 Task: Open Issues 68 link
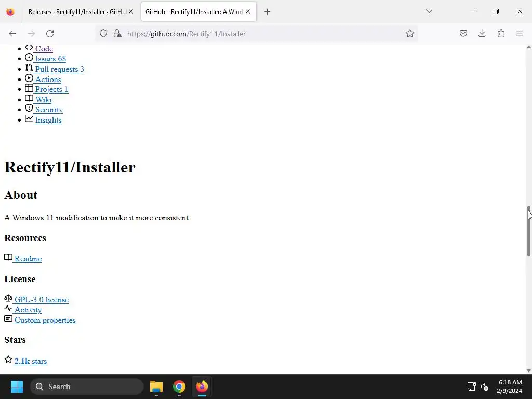pos(50,59)
